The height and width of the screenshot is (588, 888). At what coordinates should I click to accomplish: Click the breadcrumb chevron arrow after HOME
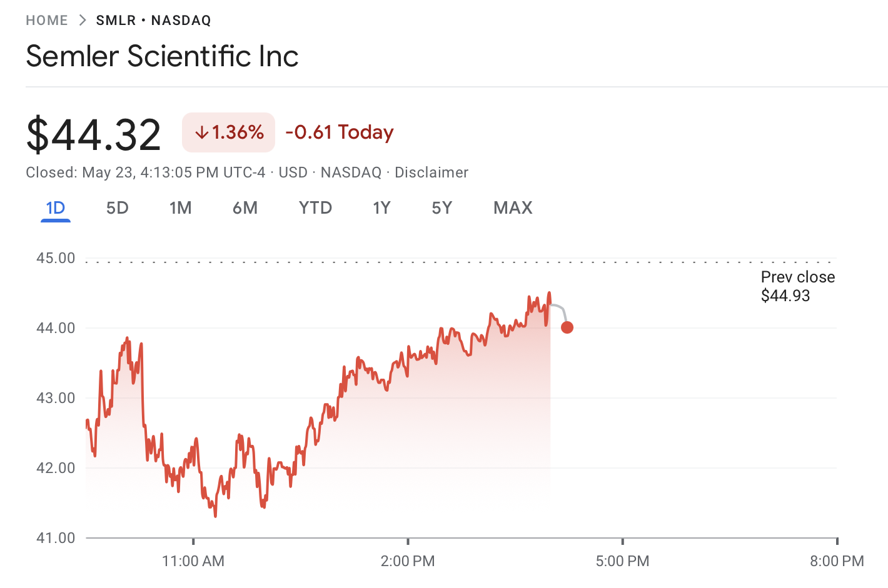tap(83, 21)
